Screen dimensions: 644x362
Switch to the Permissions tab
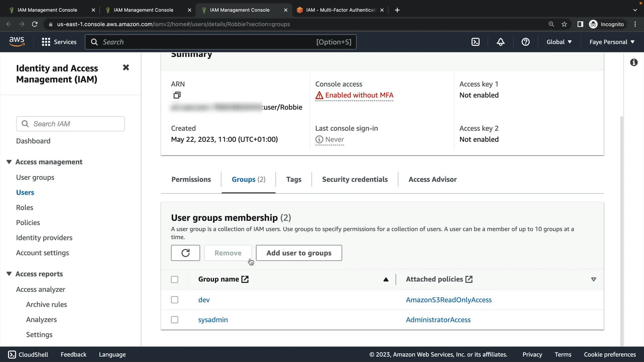click(x=191, y=179)
